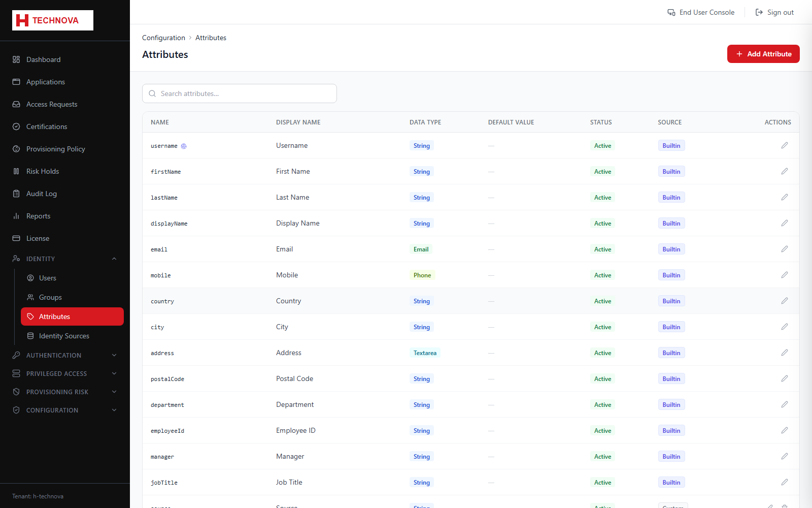This screenshot has height=508, width=812.
Task: Edit the mobile attribute pencil icon
Action: click(x=785, y=275)
